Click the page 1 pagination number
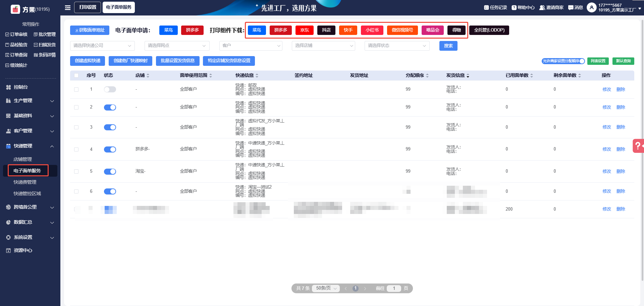Image resolution: width=644 pixels, height=306 pixels. pyautogui.click(x=356, y=288)
